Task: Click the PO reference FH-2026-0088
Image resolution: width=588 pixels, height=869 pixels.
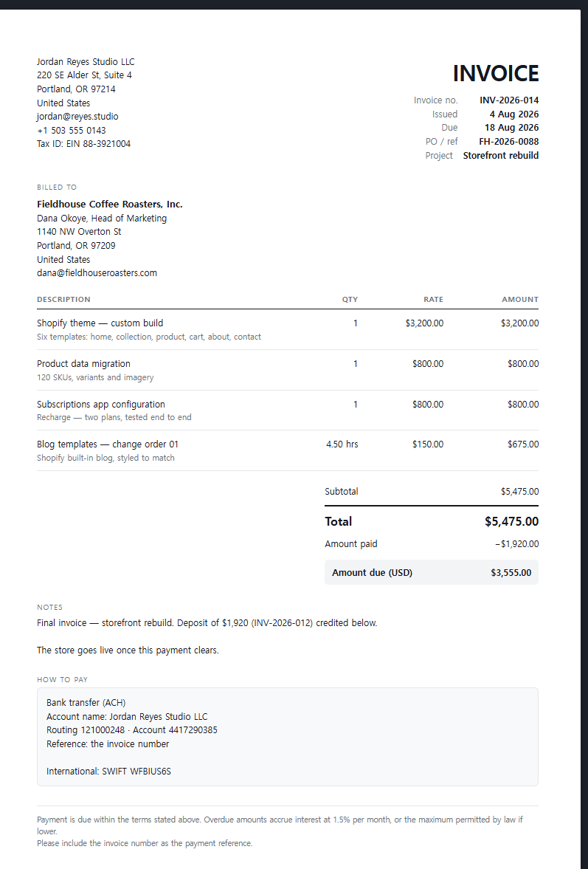Action: pos(509,141)
